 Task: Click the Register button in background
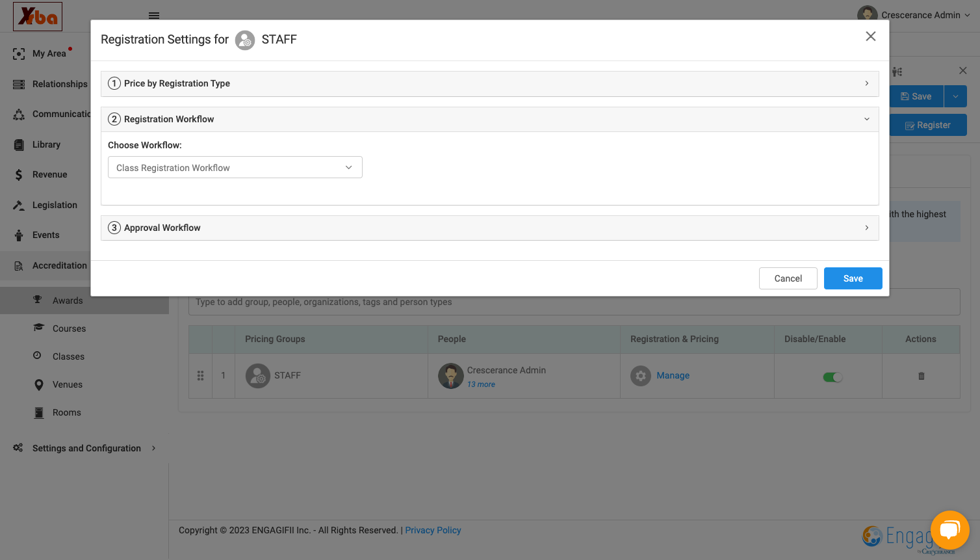pyautogui.click(x=928, y=126)
